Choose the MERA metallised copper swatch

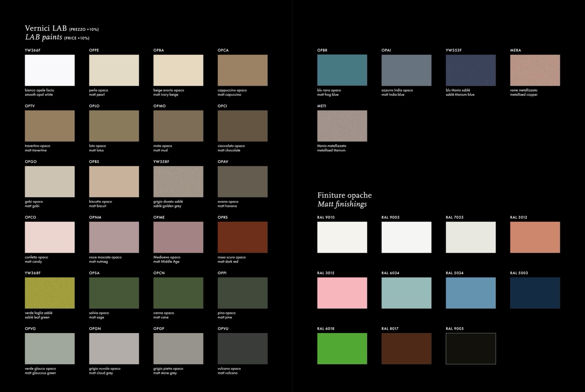click(x=535, y=70)
